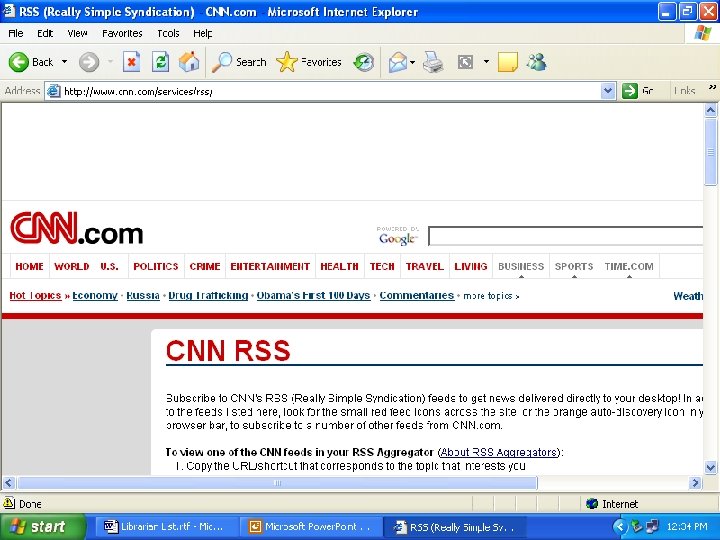The height and width of the screenshot is (540, 720).
Task: Expand the address bar URL dropdown
Action: [x=608, y=91]
